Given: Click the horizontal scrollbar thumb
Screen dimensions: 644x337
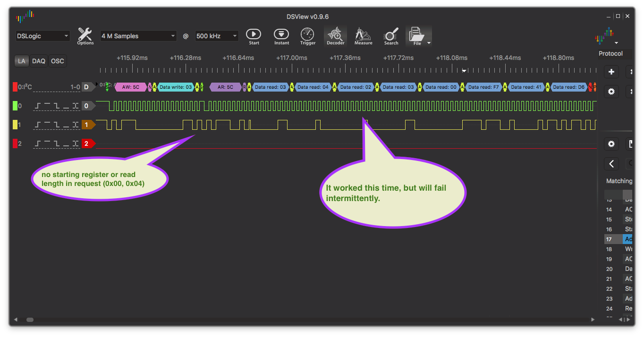Looking at the screenshot, I should click(30, 320).
